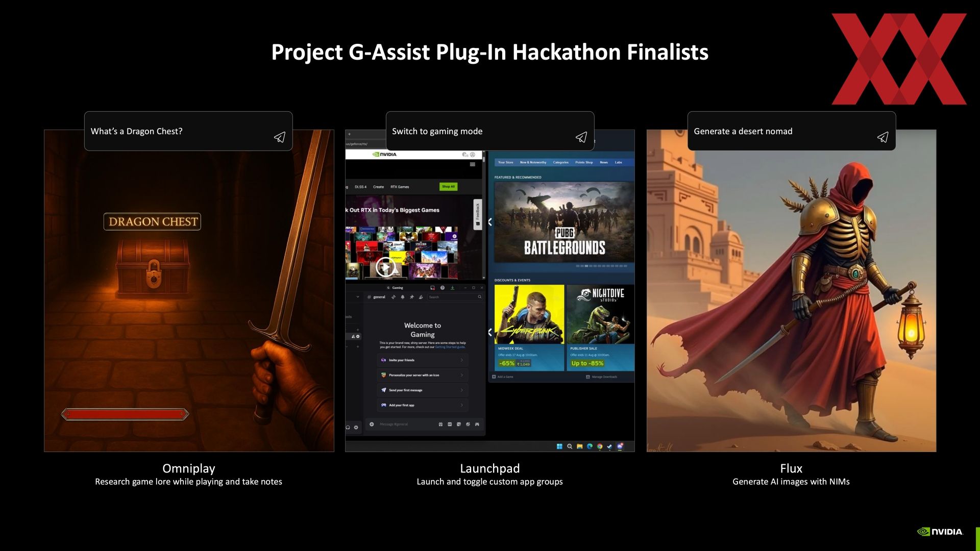Open Steam 'News' tab
Screen dimensions: 980x551
(604, 162)
